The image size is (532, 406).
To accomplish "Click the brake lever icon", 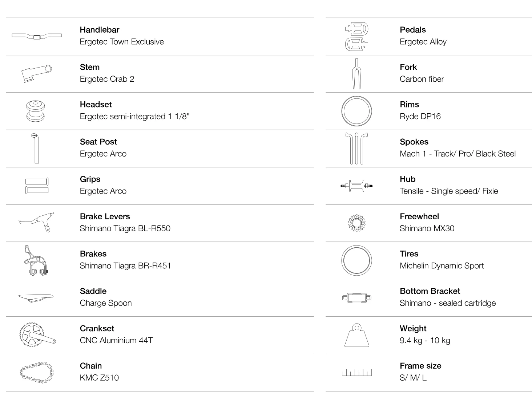I will pyautogui.click(x=36, y=221).
